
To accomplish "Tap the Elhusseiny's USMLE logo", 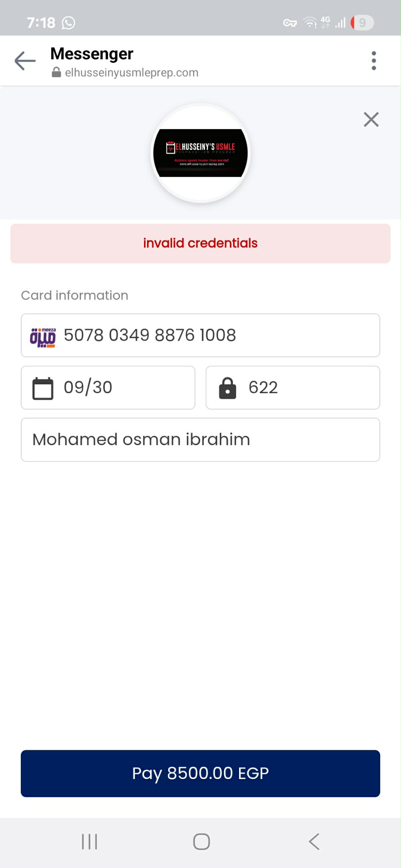I will [200, 153].
